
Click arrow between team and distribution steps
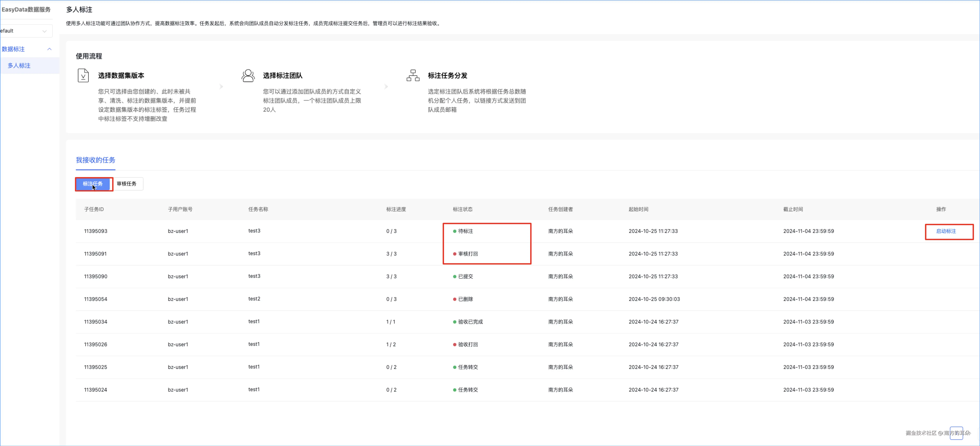386,87
